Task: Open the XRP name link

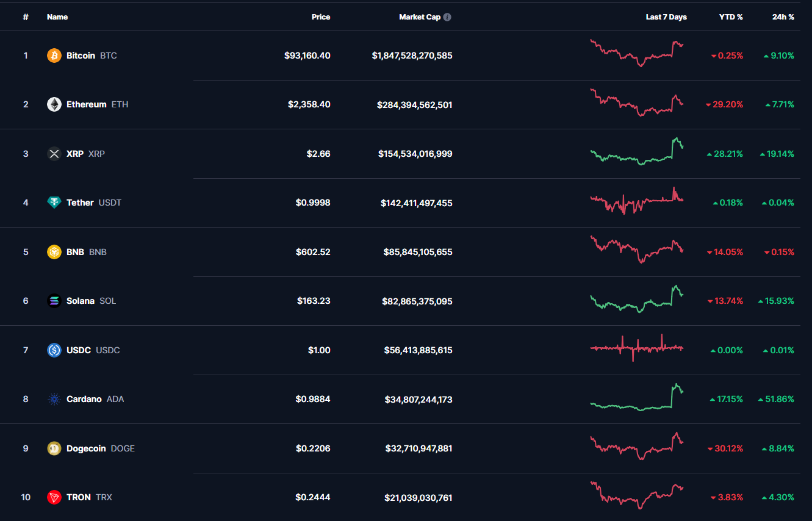Action: tap(75, 154)
